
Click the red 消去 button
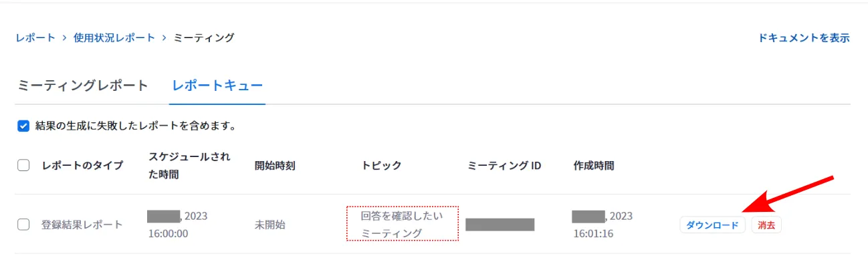pos(766,225)
